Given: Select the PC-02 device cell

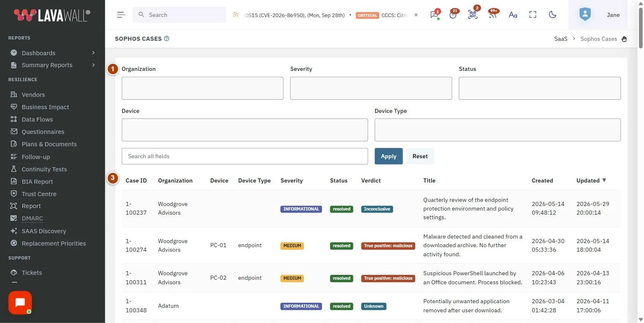Looking at the screenshot, I should click(218, 278).
